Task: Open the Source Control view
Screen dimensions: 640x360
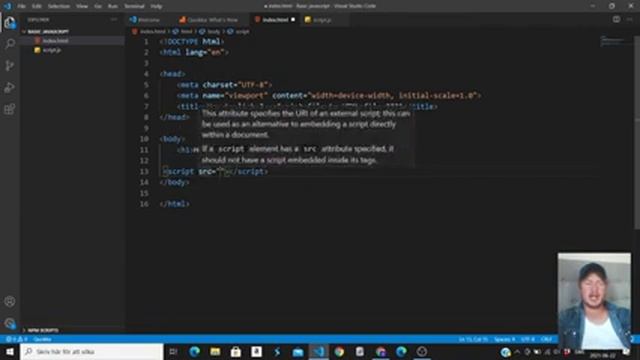Action: [10, 65]
